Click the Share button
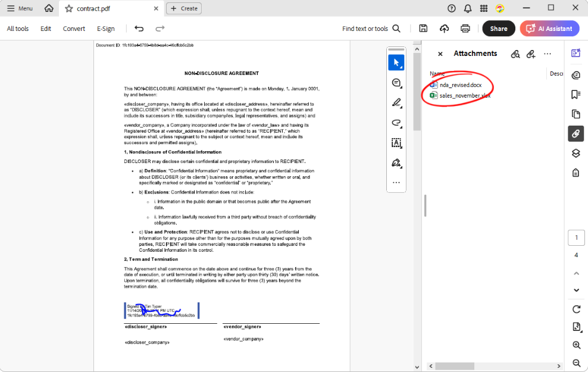This screenshot has width=588, height=372. pos(499,29)
